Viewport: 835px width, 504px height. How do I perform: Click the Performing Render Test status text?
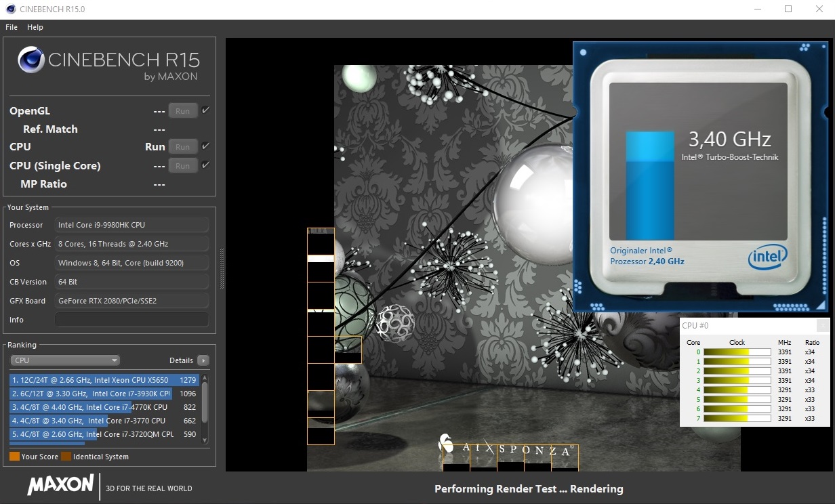pos(529,488)
